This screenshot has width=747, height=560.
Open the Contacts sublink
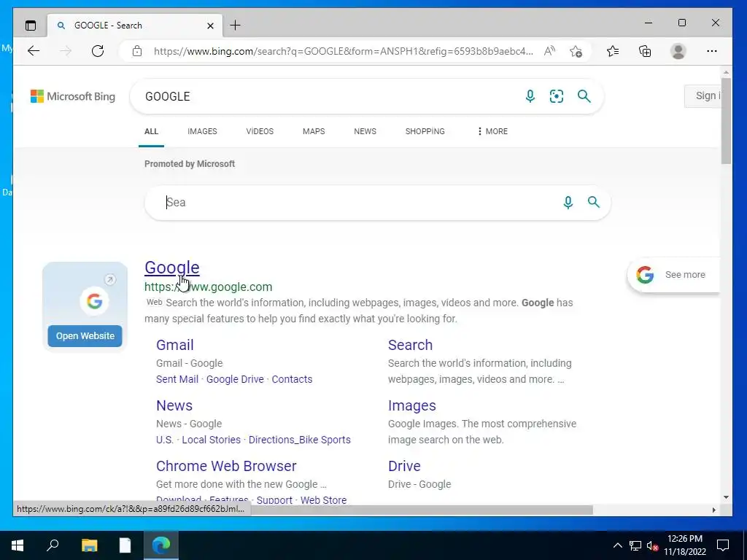[292, 379]
